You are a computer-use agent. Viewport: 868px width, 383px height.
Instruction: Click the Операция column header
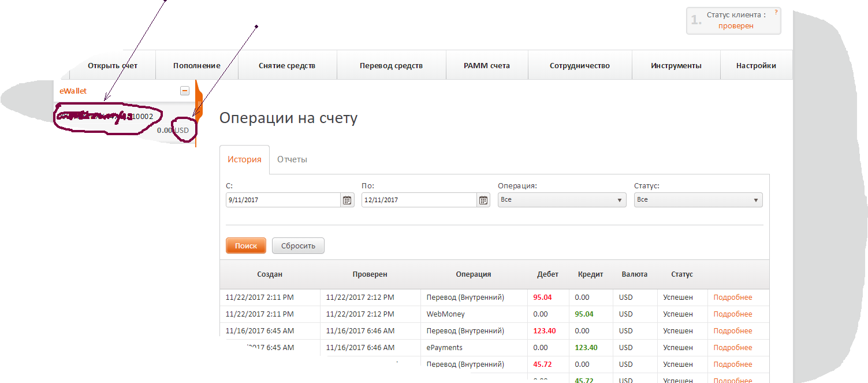pyautogui.click(x=473, y=274)
